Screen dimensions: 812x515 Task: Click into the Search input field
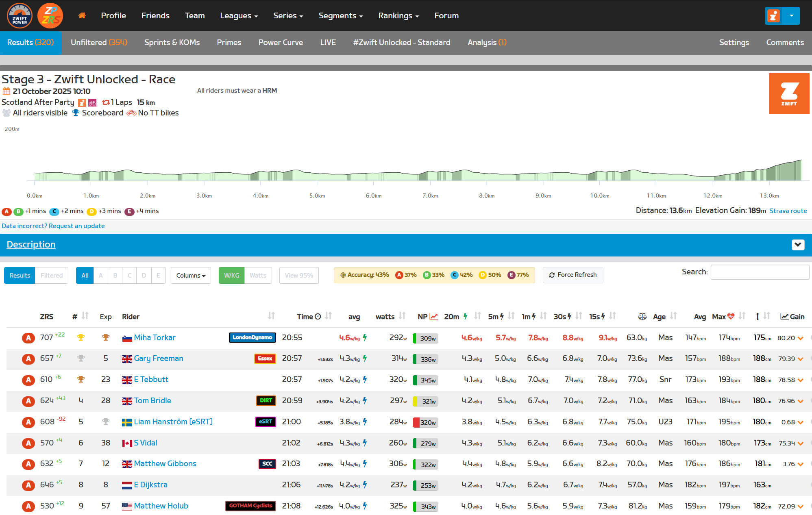pyautogui.click(x=760, y=272)
